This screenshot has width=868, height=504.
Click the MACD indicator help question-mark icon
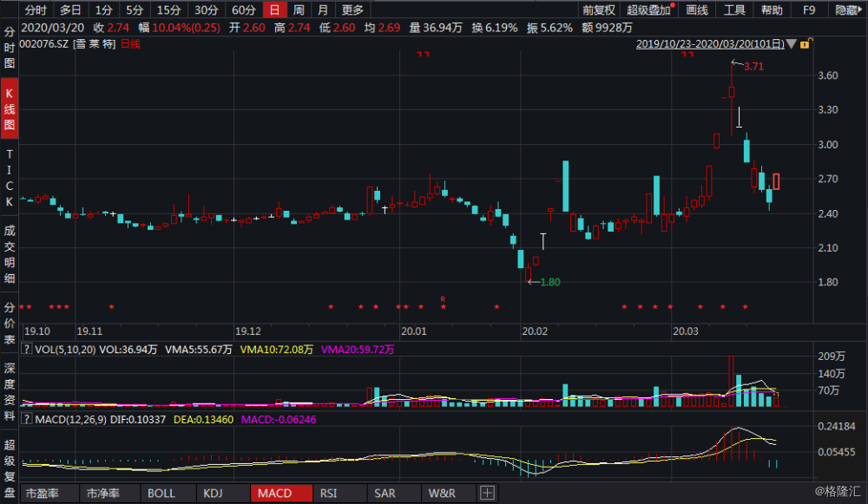pyautogui.click(x=27, y=420)
